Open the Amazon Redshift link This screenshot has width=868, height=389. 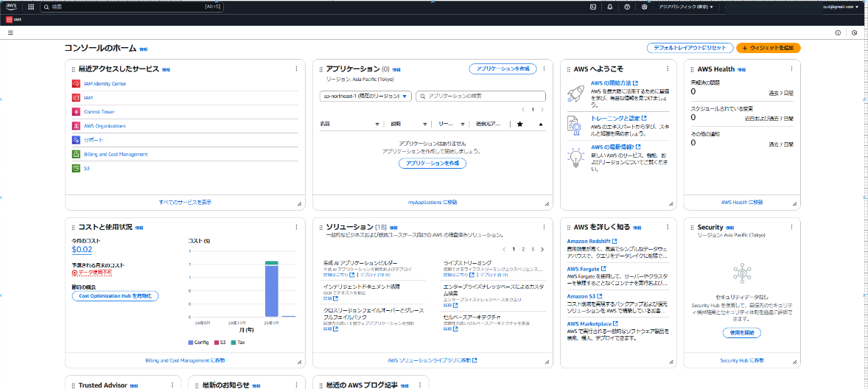591,241
